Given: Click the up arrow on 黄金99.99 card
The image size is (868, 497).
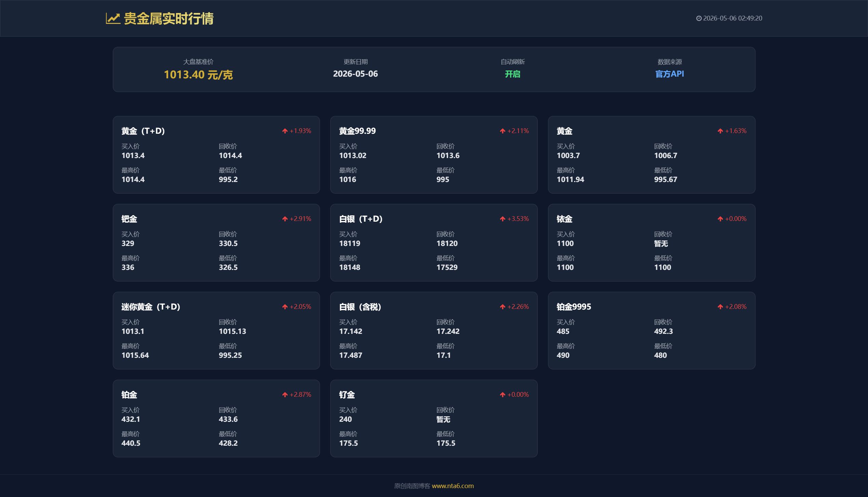Looking at the screenshot, I should click(x=503, y=131).
